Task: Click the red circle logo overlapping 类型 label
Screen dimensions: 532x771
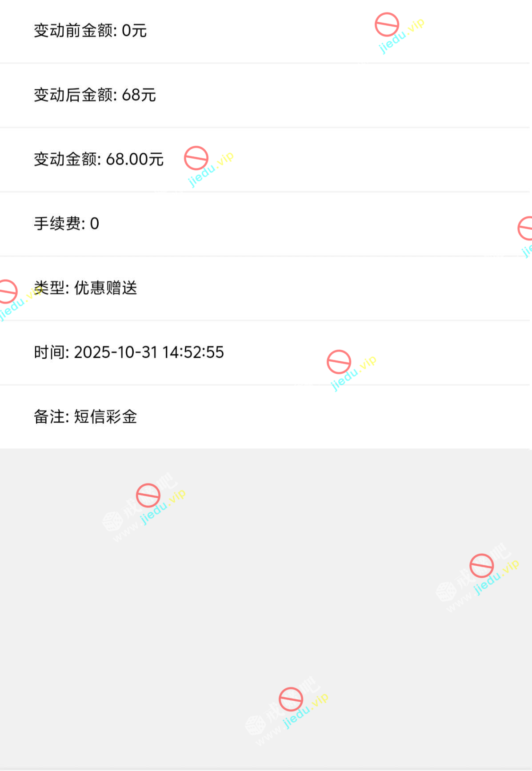Action: (x=8, y=292)
